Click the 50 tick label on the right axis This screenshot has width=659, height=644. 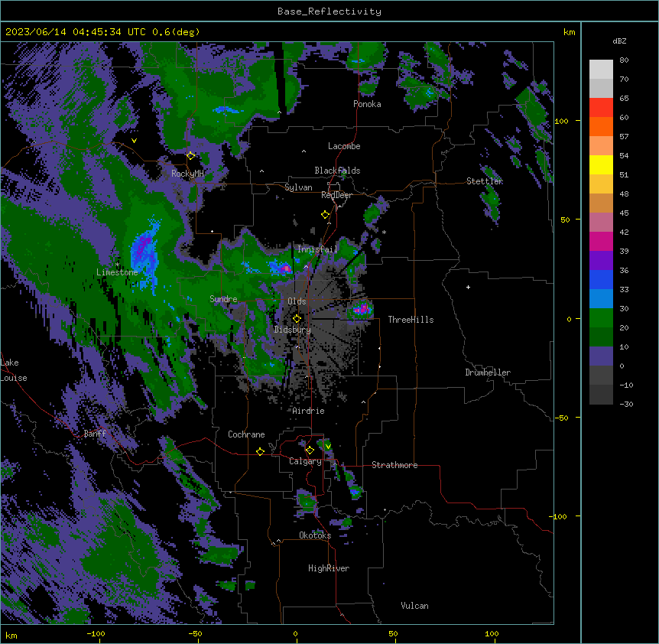coord(565,220)
